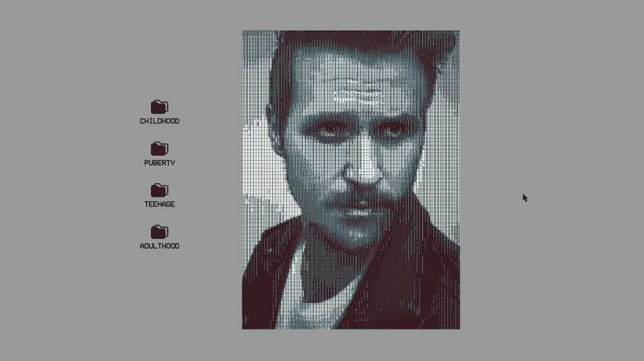Open the PUBERTY folder icon
The height and width of the screenshot is (361, 644).
tap(159, 148)
